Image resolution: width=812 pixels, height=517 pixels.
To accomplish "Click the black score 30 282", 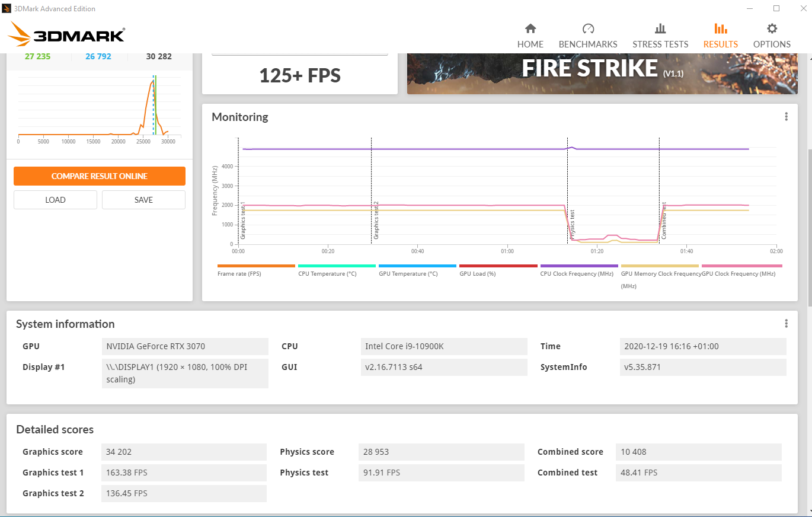I will (159, 56).
